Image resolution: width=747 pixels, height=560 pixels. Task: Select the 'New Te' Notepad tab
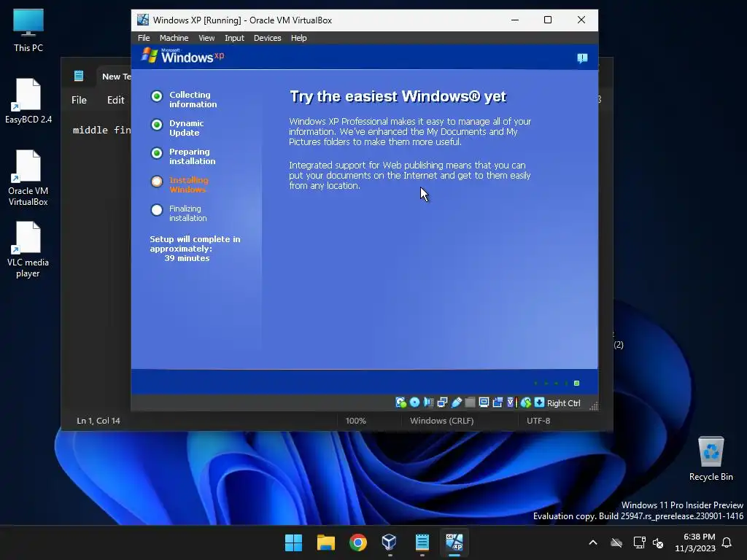pos(116,76)
